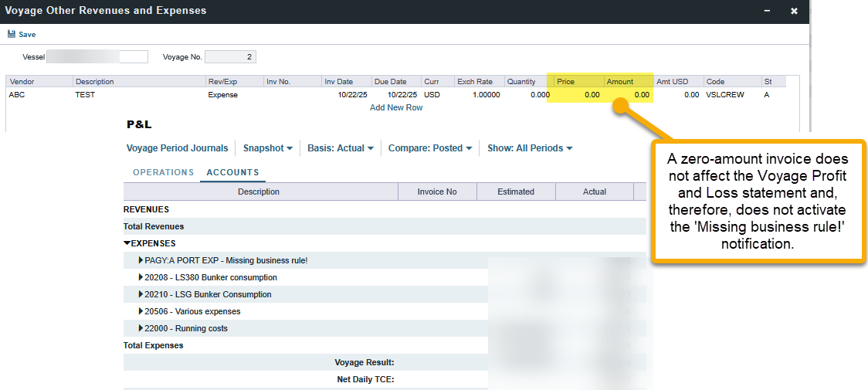This screenshot has width=868, height=390.
Task: Expand 22000 - Running costs row
Action: (x=141, y=328)
